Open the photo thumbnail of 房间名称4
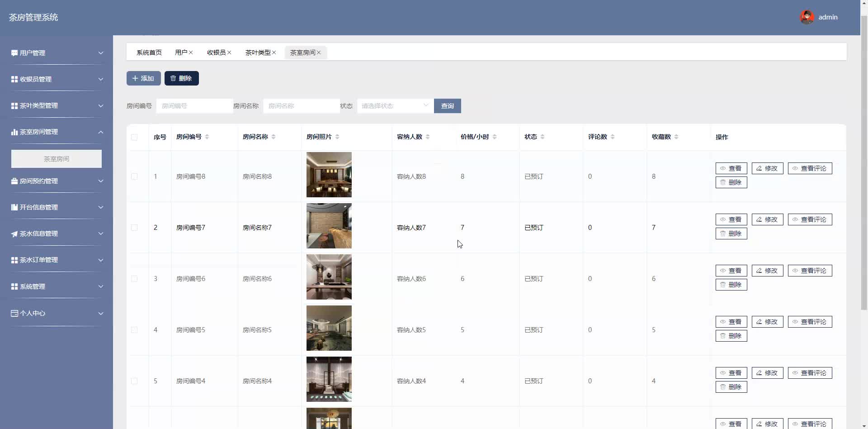Viewport: 868px width, 429px height. 329,379
